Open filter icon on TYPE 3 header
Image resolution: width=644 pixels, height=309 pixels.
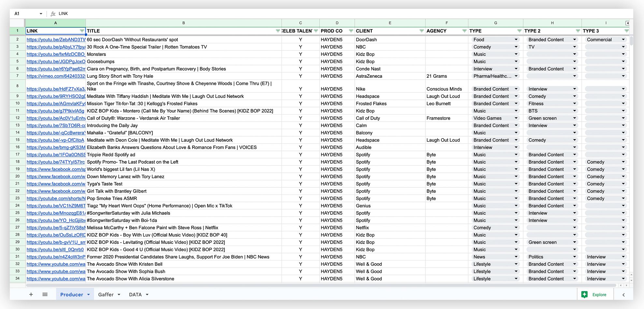pos(626,31)
